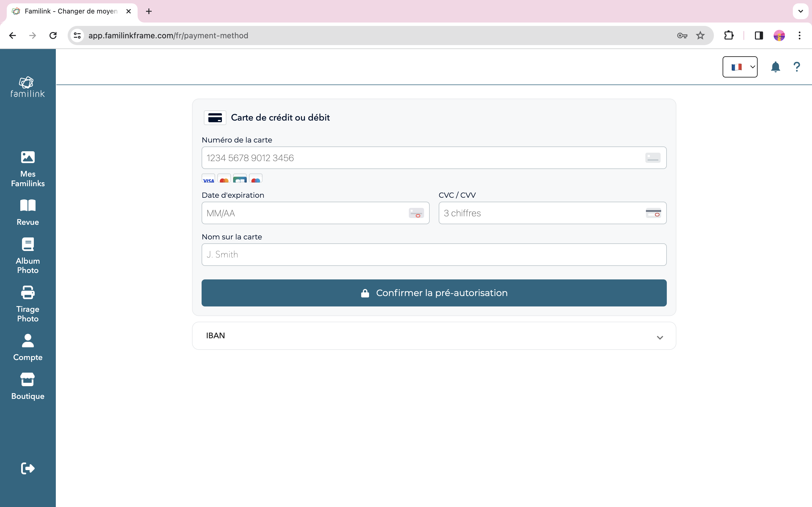
Task: Bookmark this page with star icon
Action: click(700, 35)
